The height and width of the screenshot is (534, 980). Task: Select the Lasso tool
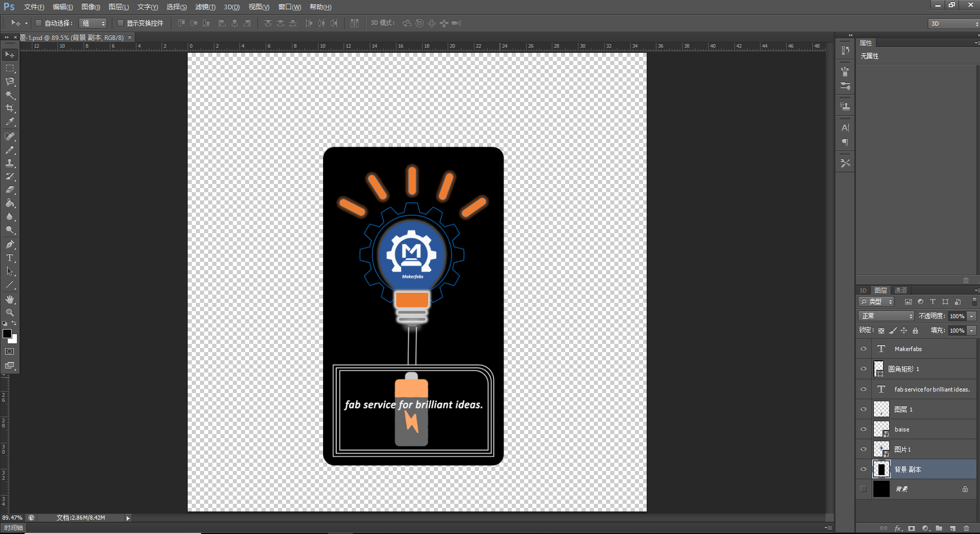click(x=10, y=81)
